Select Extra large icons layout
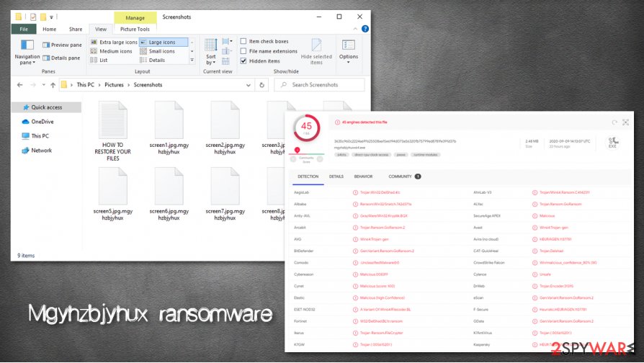 coord(114,42)
